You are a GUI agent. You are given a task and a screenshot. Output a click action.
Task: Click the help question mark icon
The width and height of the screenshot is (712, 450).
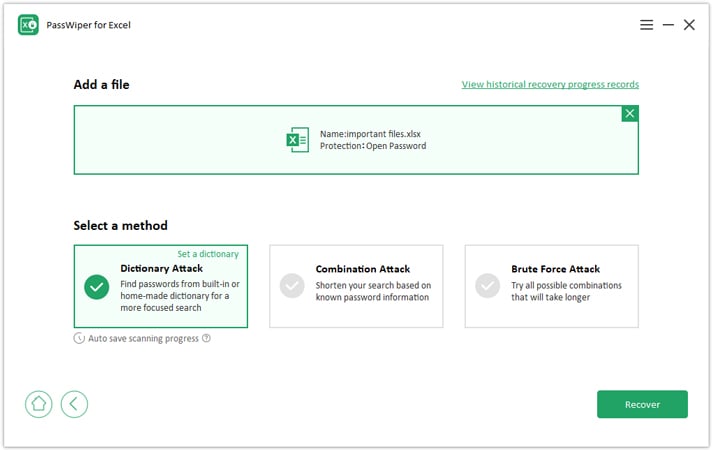(206, 338)
